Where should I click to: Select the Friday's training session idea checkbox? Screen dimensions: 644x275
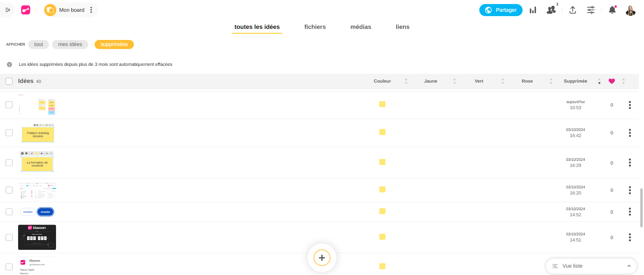[9, 133]
